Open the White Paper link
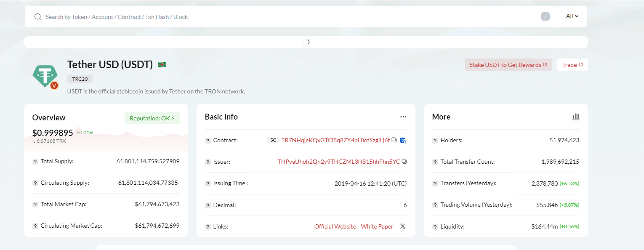Screen dimensions: 644x250 377,226
